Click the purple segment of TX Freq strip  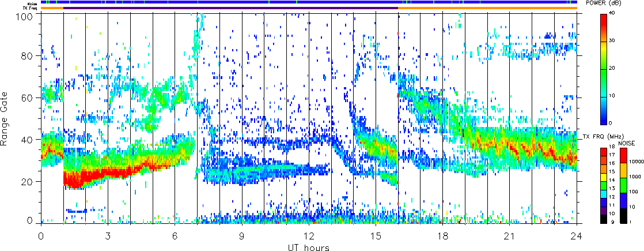click(231, 8)
